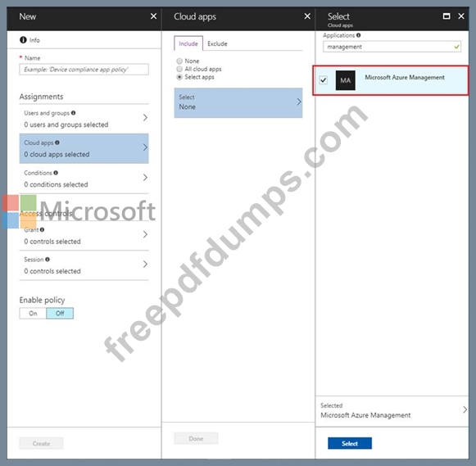
Task: Expand the Grant access controls row
Action: 84,235
